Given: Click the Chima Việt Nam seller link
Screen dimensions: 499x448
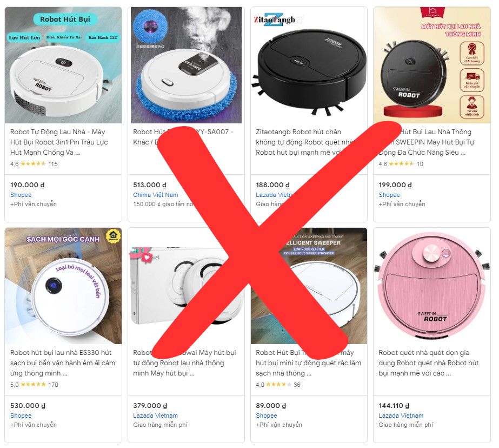Looking at the screenshot, I should [x=156, y=195].
